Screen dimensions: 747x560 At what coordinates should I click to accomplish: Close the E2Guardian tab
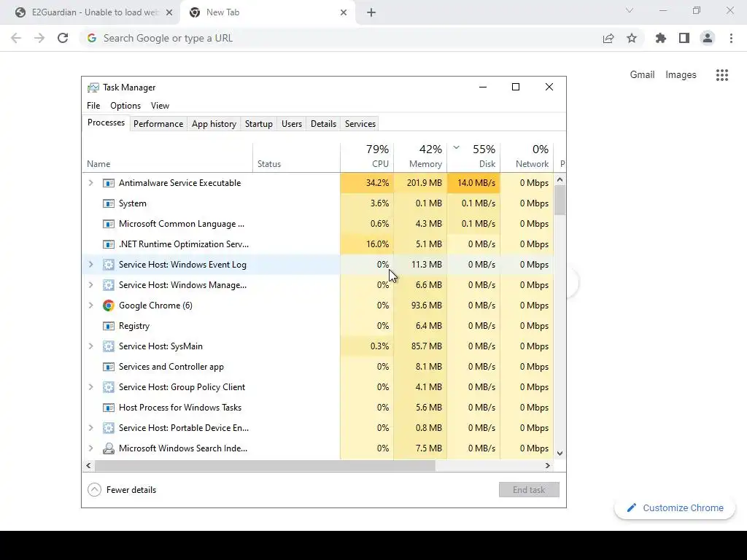coord(169,13)
